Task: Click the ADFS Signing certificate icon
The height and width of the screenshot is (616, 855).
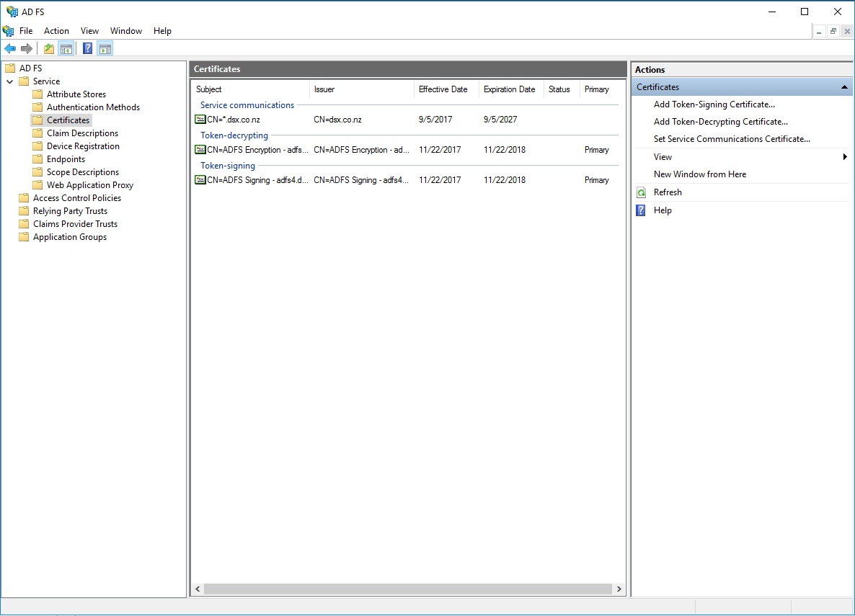Action: (200, 180)
